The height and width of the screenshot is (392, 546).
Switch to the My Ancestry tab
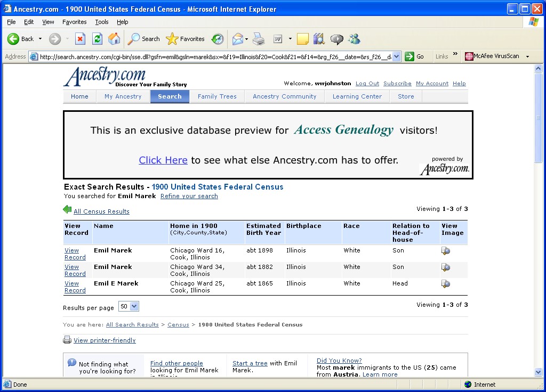coord(123,96)
